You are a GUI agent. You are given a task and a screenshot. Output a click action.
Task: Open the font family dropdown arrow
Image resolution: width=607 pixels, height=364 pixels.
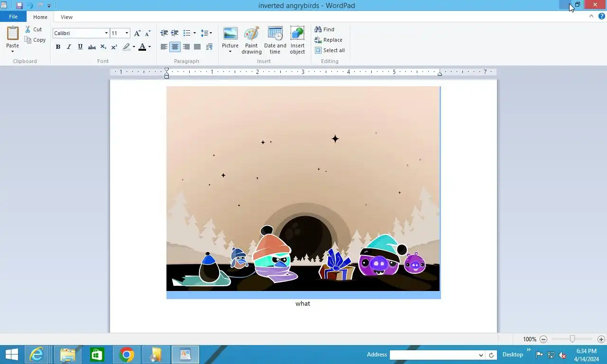click(x=106, y=33)
